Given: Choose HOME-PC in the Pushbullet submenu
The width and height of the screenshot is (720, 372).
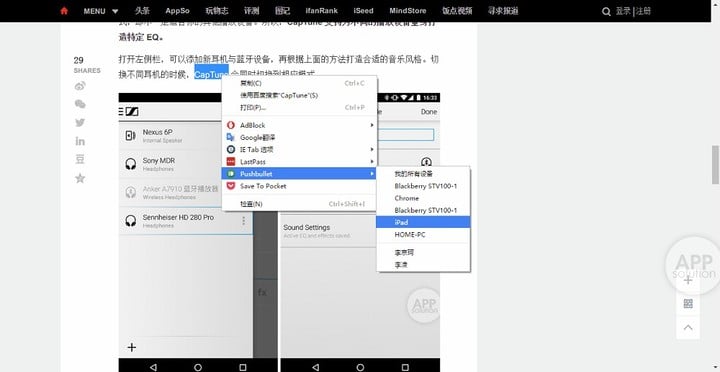Looking at the screenshot, I should click(x=423, y=234).
